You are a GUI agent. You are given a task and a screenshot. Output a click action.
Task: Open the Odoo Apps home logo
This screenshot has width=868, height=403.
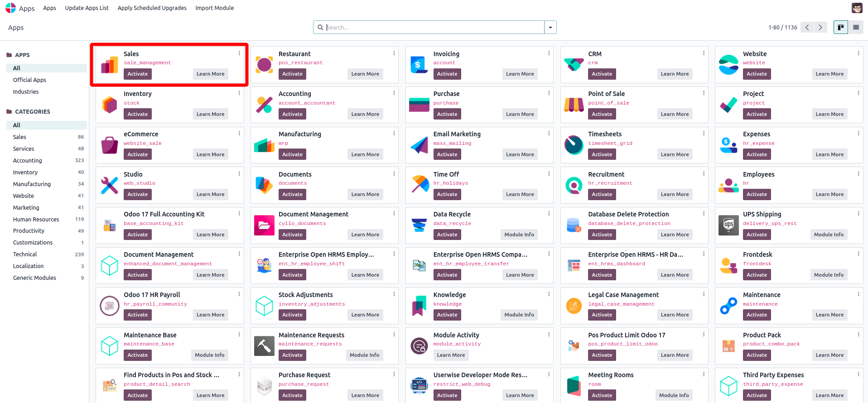point(11,8)
